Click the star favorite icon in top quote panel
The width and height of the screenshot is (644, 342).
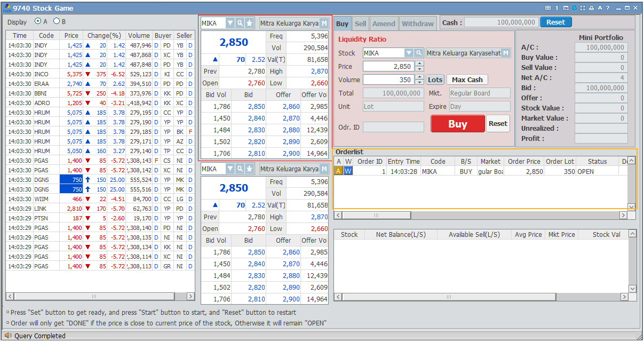[x=249, y=23]
